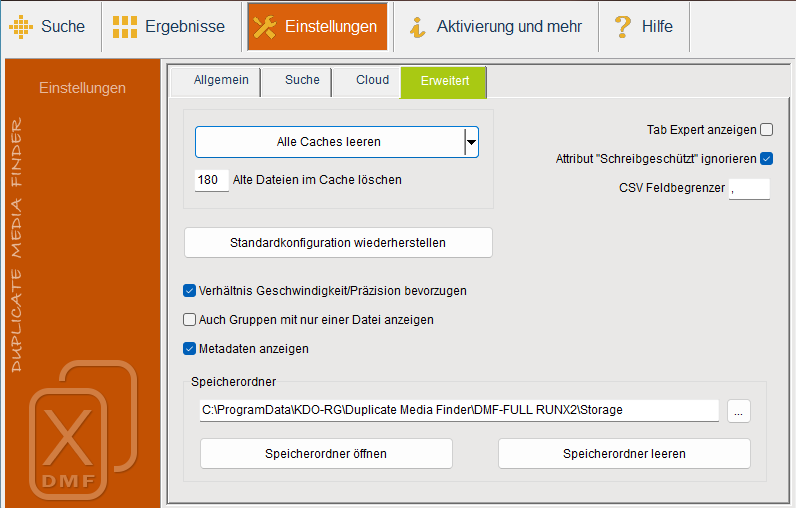
Task: Click the DMF logo in sidebar
Action: [x=82, y=430]
